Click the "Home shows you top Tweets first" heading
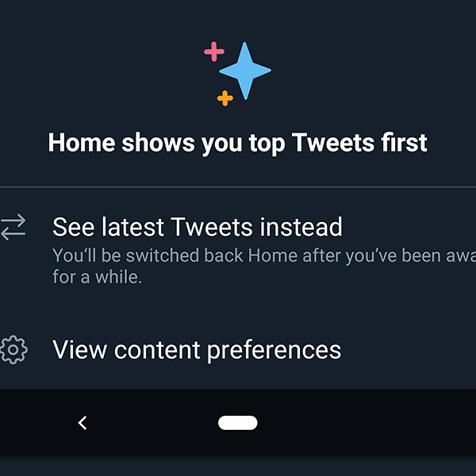Viewport: 476px width, 476px height. [x=238, y=143]
